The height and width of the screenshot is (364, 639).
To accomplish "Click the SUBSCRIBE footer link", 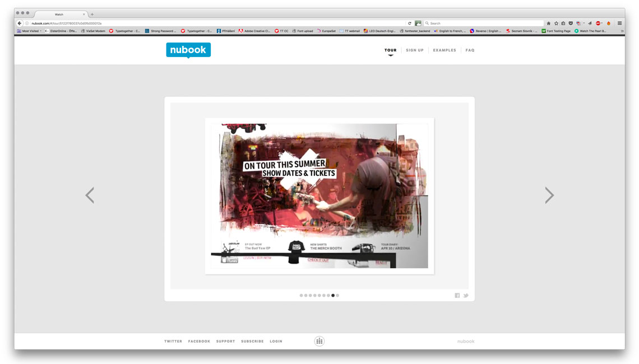I will click(252, 341).
